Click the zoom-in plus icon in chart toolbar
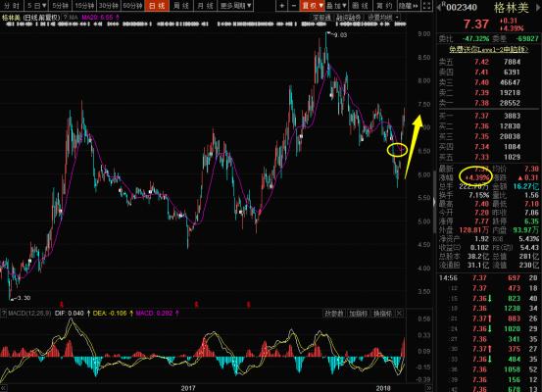Image resolution: width=542 pixels, height=392 pixels. click(281, 6)
